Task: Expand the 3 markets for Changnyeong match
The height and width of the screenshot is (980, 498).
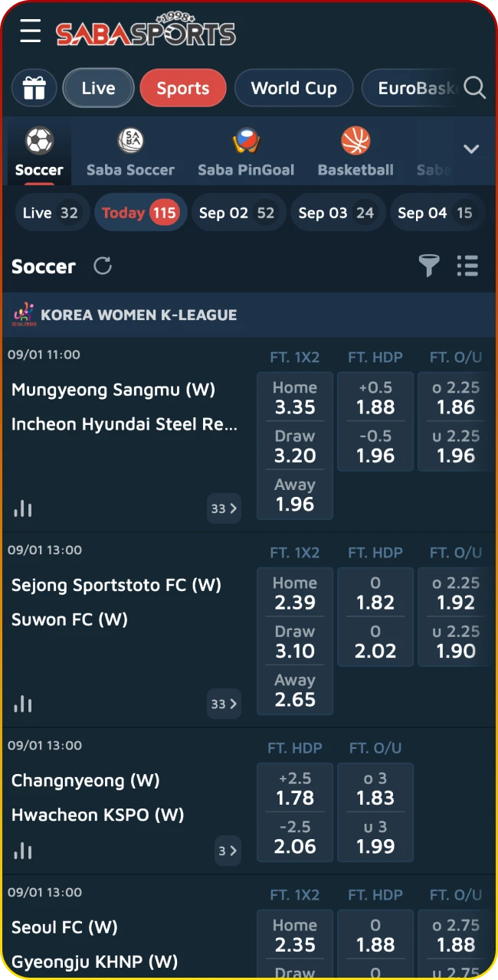Action: pyautogui.click(x=227, y=851)
